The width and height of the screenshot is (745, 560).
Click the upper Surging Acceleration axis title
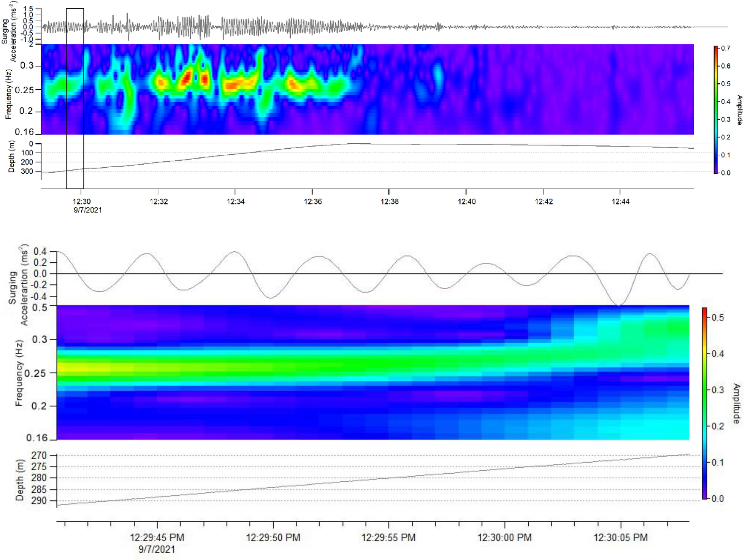(9, 31)
